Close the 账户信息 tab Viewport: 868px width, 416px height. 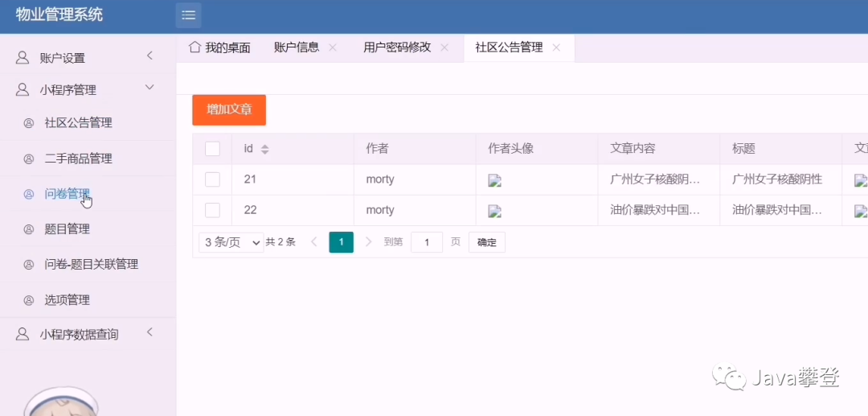coord(333,47)
